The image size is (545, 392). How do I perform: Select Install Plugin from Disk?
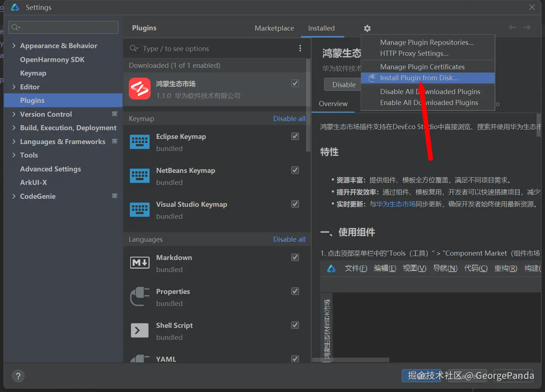[428, 78]
